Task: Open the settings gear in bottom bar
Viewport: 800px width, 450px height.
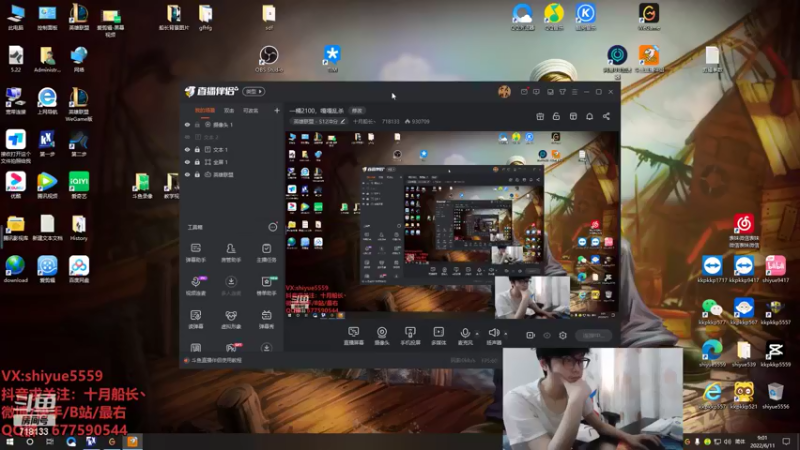Action: coord(563,335)
